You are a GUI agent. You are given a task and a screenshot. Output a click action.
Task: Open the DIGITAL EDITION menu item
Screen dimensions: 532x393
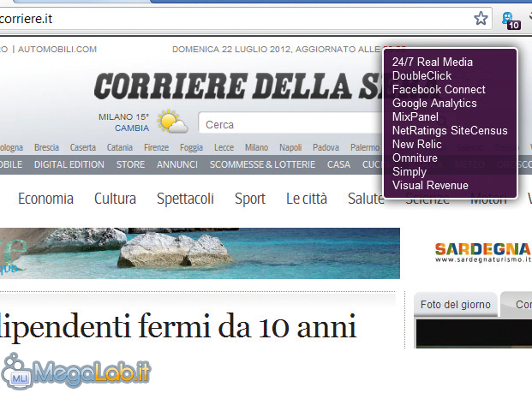tap(69, 164)
